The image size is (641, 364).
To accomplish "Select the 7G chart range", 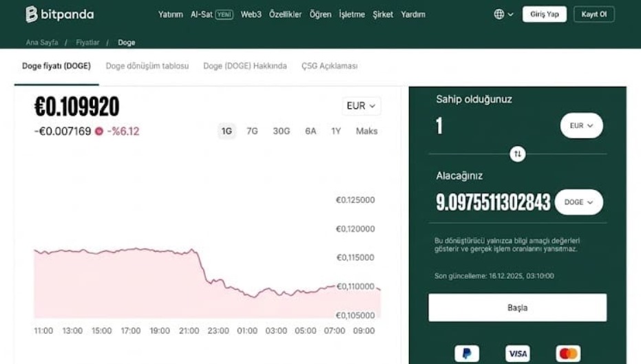I will 252,131.
